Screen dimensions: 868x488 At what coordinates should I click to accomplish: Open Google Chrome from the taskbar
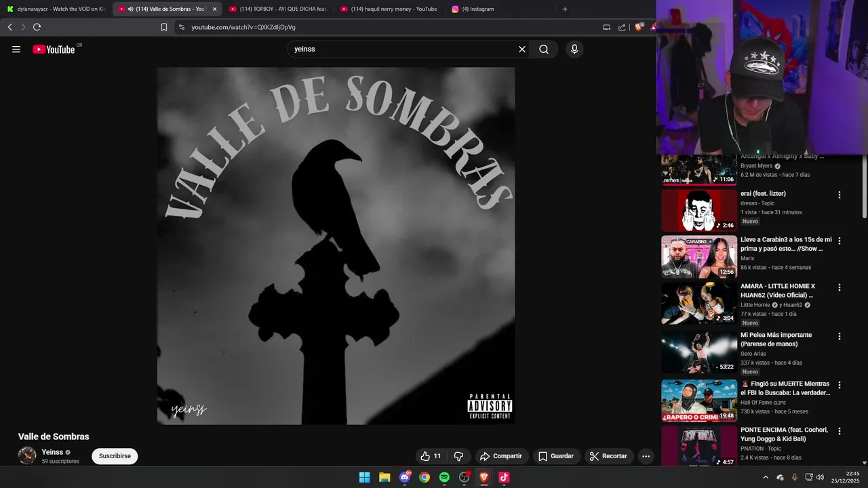coord(425,477)
